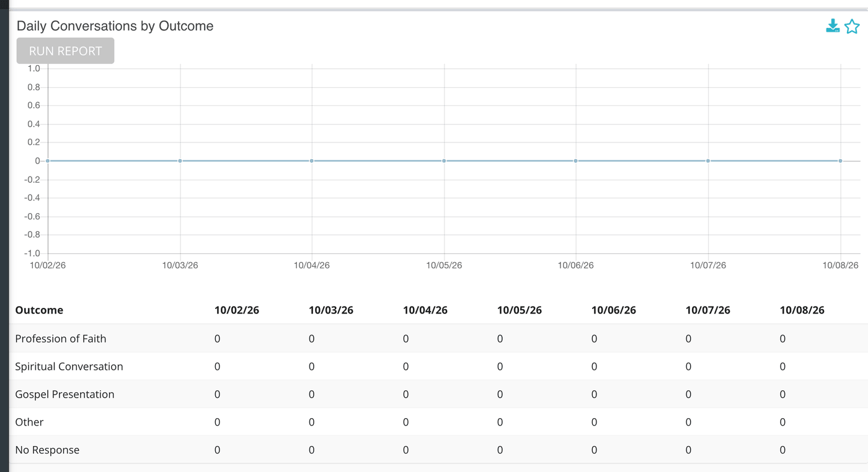868x472 pixels.
Task: Select the No Response row label
Action: click(x=47, y=450)
